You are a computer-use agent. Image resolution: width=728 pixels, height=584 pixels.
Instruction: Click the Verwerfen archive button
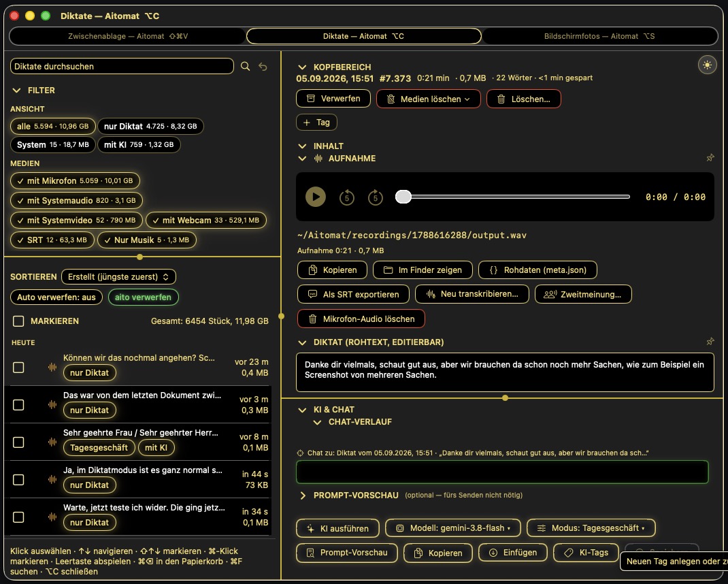click(x=333, y=99)
